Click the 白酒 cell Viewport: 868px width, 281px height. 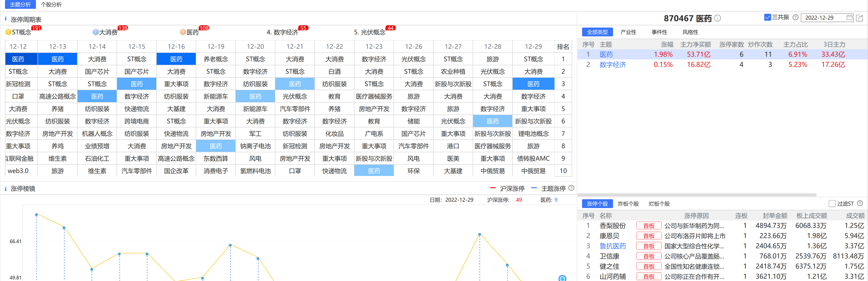(x=334, y=71)
